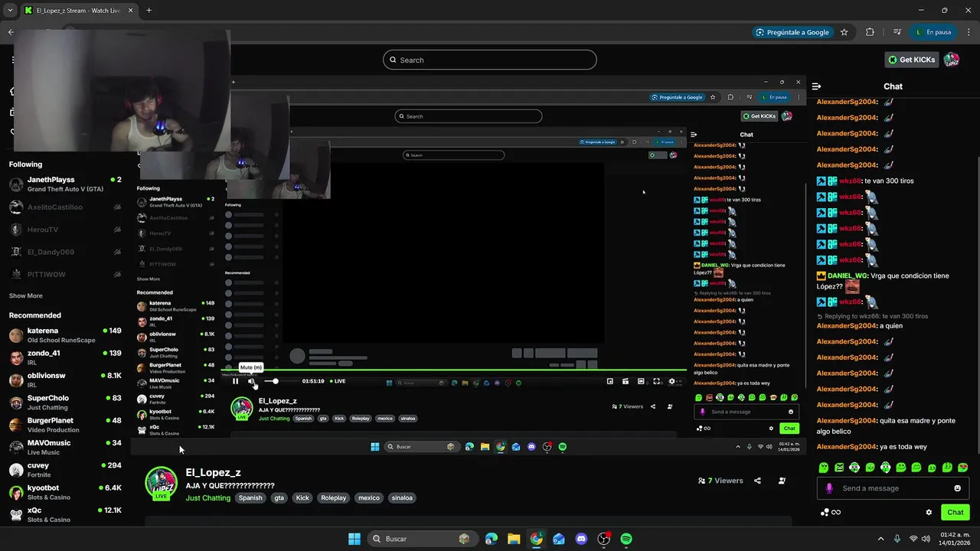Open SuperCholo recommended channel
Image resolution: width=980 pixels, height=551 pixels.
click(x=65, y=403)
